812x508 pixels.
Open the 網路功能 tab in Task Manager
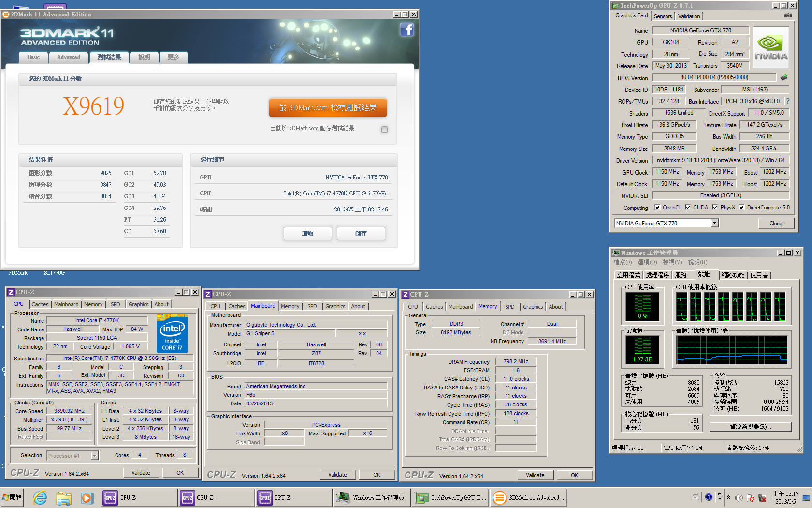click(733, 275)
